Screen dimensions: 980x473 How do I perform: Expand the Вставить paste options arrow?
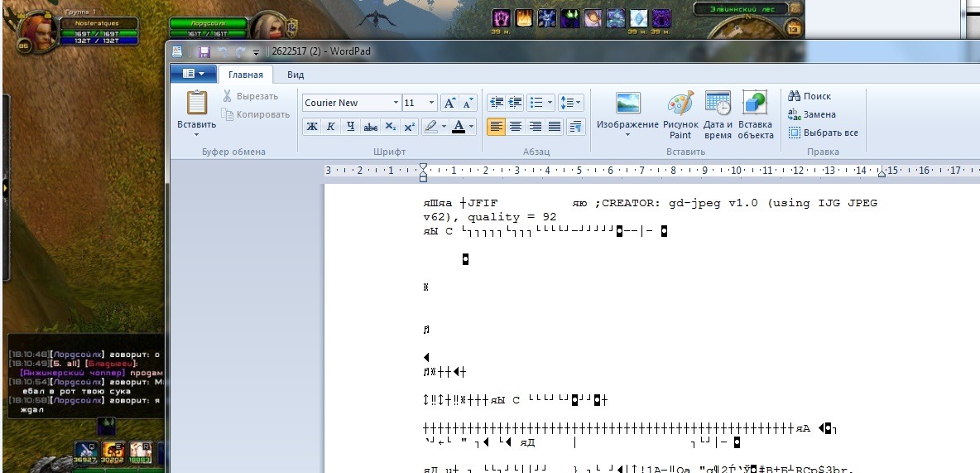coord(196,134)
